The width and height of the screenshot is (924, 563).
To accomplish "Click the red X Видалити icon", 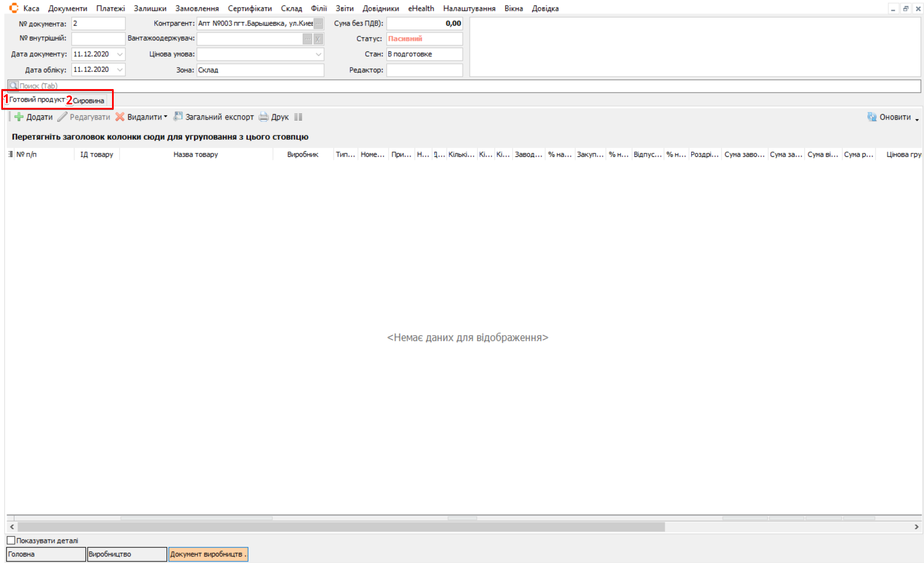I will coord(120,117).
